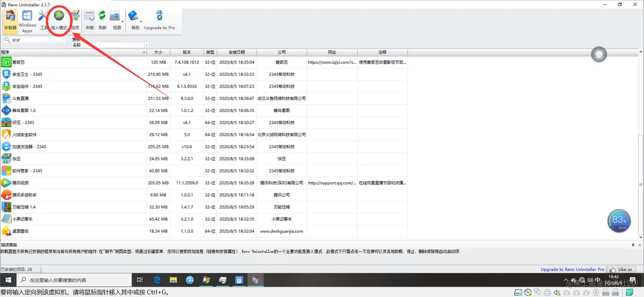The image size is (644, 297).
Task: Select the 爱奇艺 program icon
Action: coord(6,62)
